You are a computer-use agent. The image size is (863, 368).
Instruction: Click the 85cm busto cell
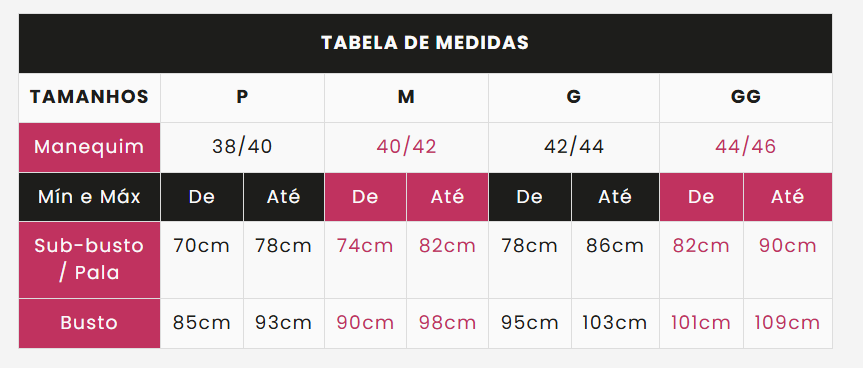pos(201,323)
